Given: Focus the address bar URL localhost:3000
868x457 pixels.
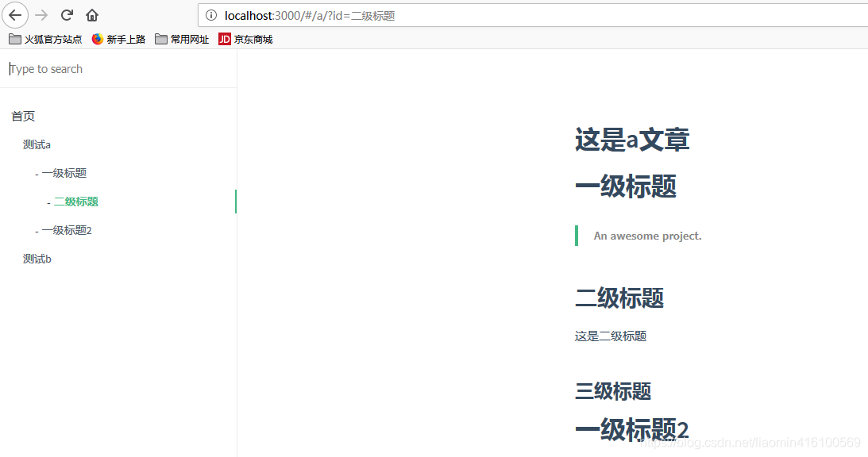Looking at the screenshot, I should point(310,16).
